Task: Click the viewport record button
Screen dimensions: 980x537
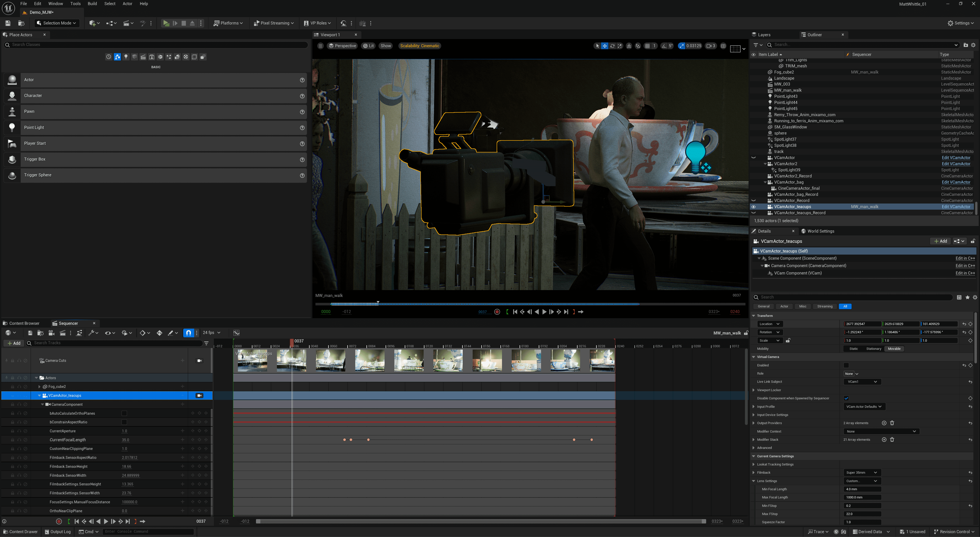Action: (x=497, y=312)
